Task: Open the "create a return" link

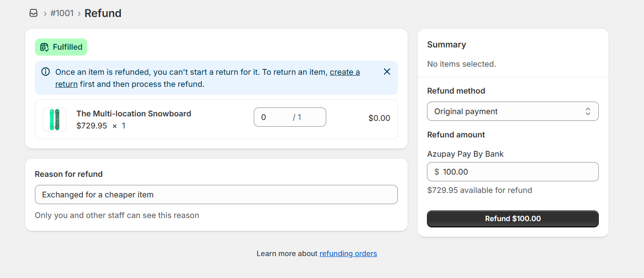Action: pyautogui.click(x=345, y=72)
